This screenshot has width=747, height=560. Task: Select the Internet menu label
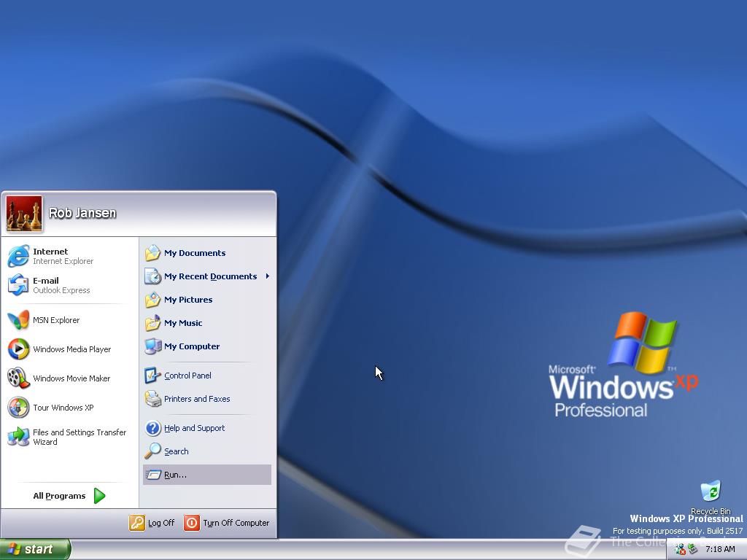(x=50, y=252)
